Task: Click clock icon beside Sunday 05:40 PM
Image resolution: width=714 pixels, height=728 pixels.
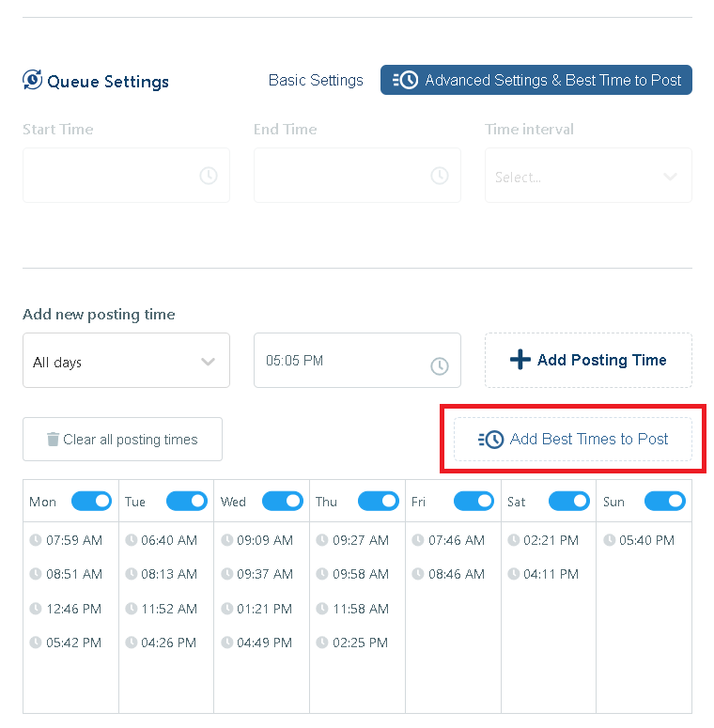Action: [x=610, y=540]
